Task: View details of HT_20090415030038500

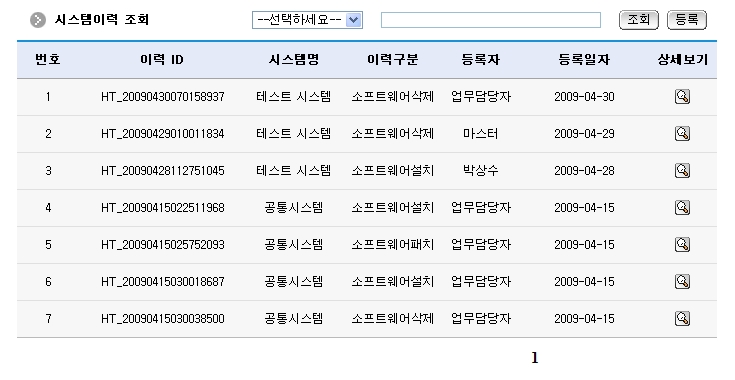Action: click(682, 319)
